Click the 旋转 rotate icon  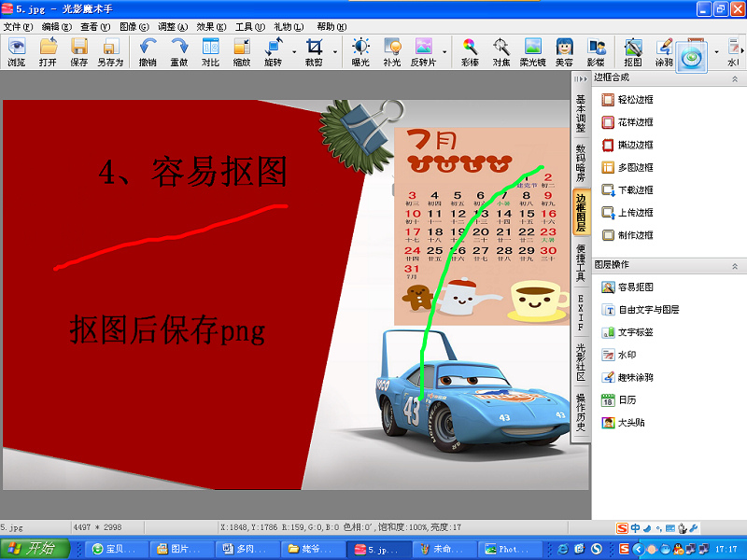pyautogui.click(x=274, y=51)
